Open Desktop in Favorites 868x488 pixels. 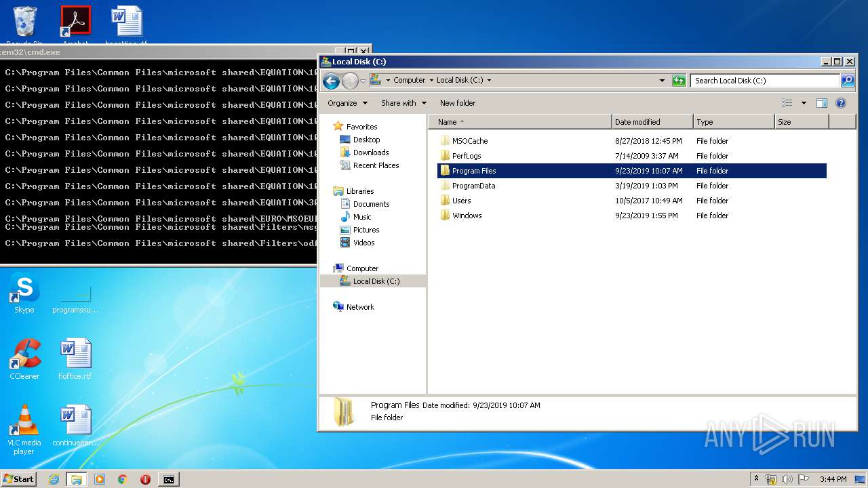click(x=366, y=140)
